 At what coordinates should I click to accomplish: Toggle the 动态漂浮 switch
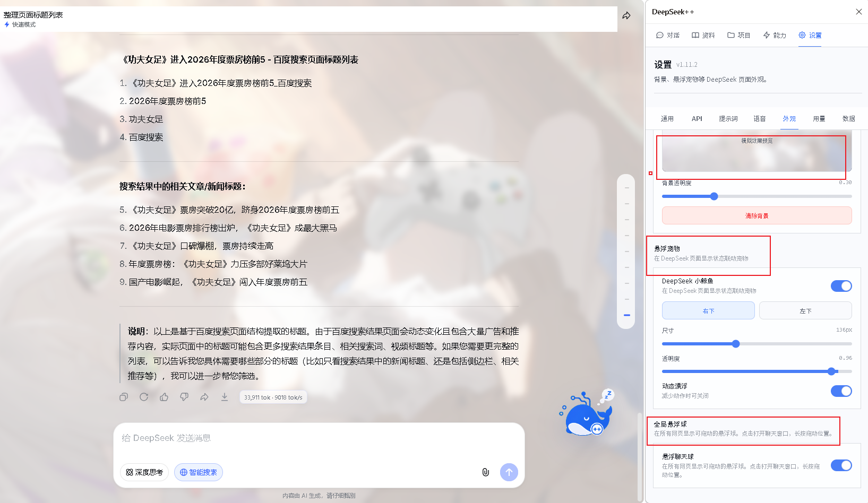tap(841, 391)
